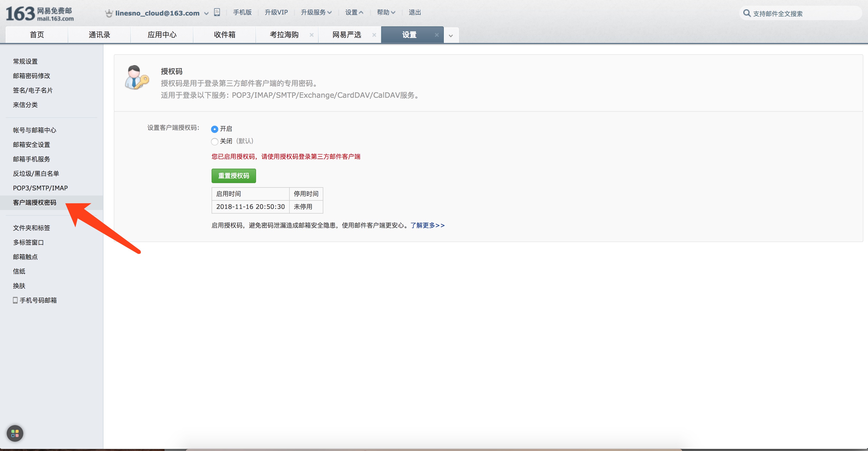Close the 网易严选 tab
Image resolution: width=868 pixels, height=451 pixels.
[x=374, y=35]
